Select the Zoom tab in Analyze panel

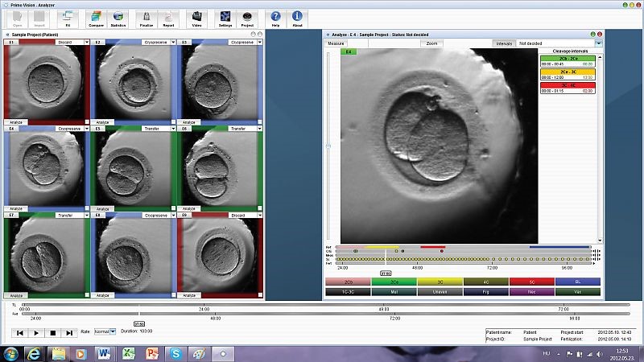click(431, 43)
